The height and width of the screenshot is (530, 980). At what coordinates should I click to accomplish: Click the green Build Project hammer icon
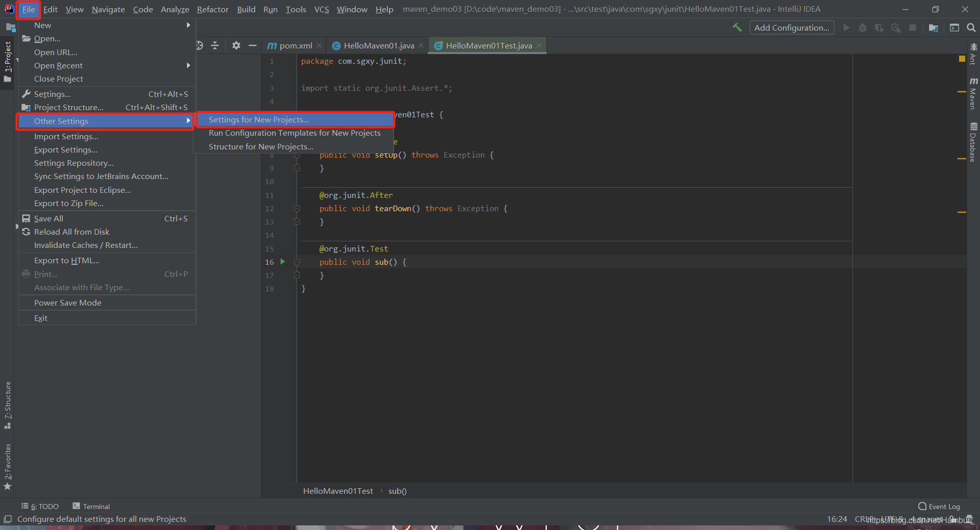click(x=737, y=28)
